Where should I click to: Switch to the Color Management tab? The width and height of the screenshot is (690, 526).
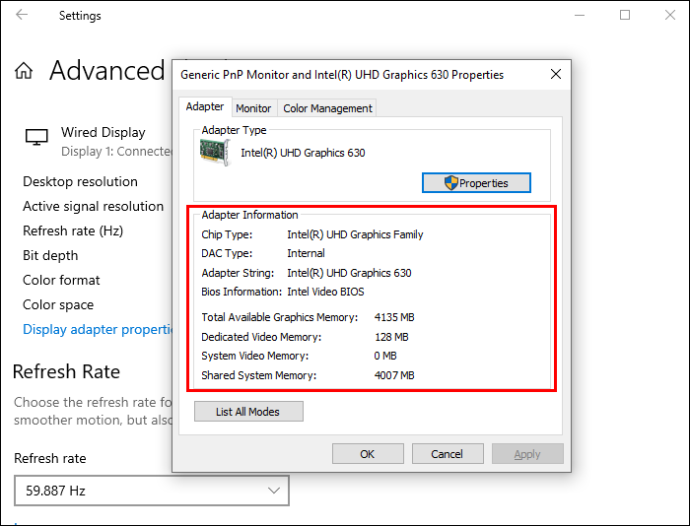[327, 108]
